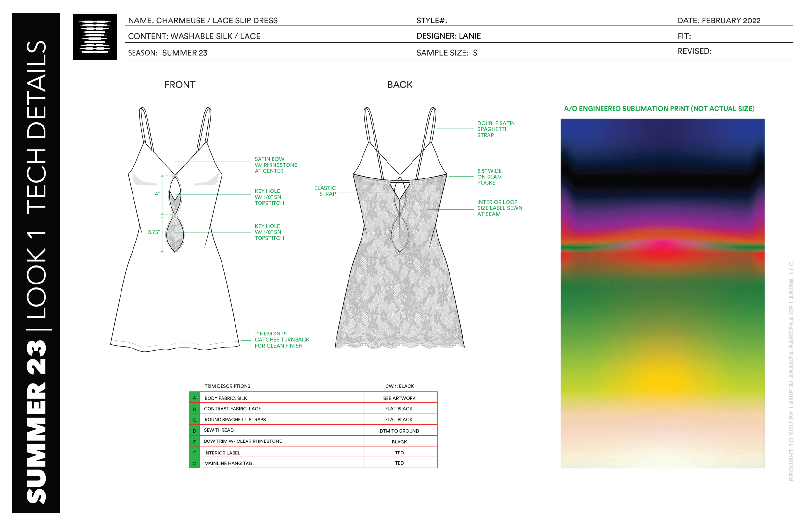812x526 pixels.
Task: Click the green E cell in trim table
Action: 195,441
